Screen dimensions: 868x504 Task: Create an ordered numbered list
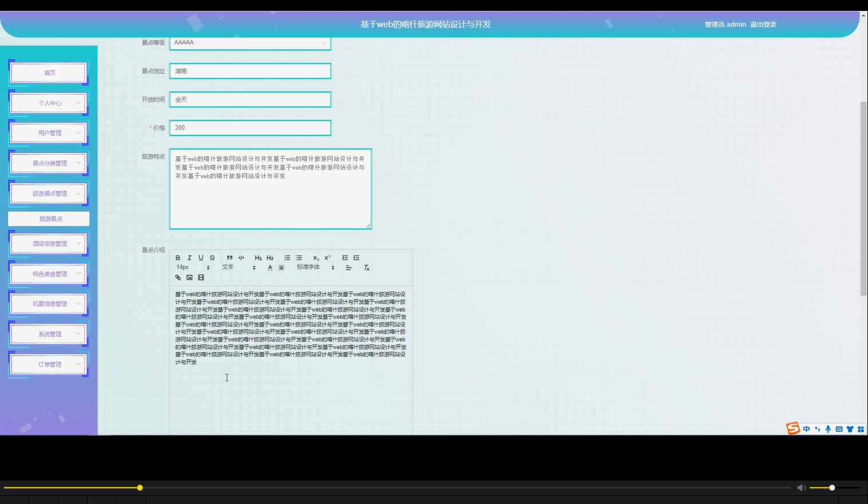pyautogui.click(x=287, y=258)
